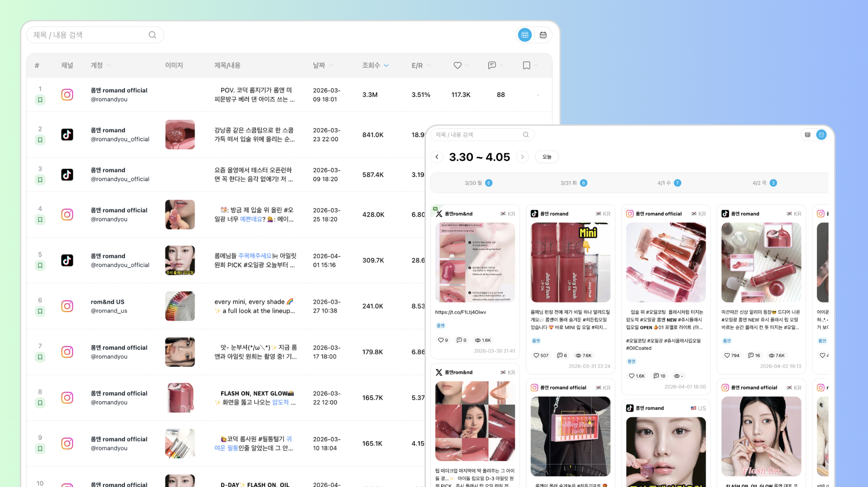Viewport: 868px width, 487px height.
Task: Switch to table grid view in main panel
Action: (525, 35)
